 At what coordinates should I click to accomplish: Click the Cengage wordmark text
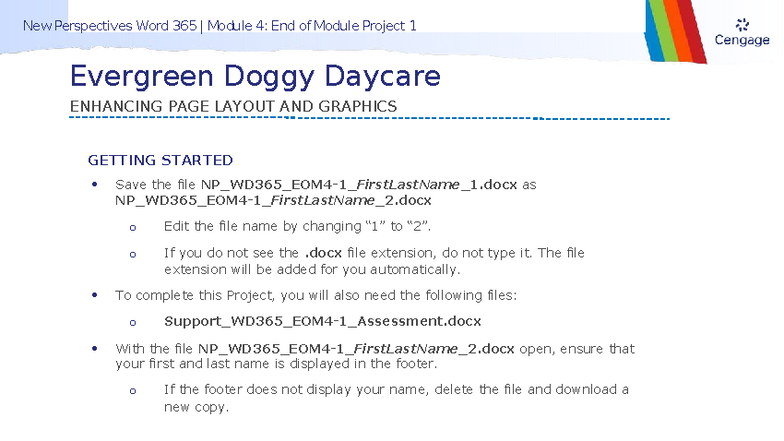pyautogui.click(x=742, y=40)
